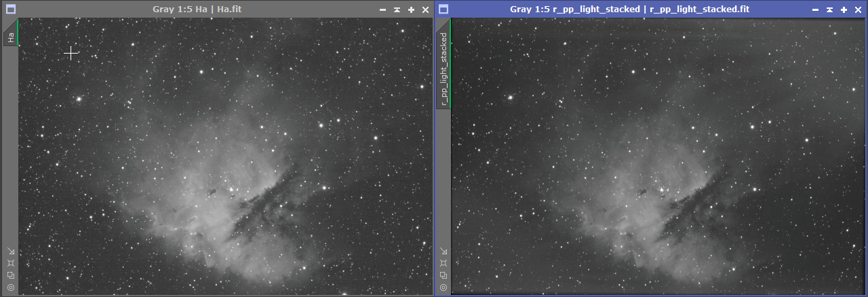Click the concentric circles icon in r_pp_light_stacked window
The height and width of the screenshot is (297, 868).
point(443,288)
